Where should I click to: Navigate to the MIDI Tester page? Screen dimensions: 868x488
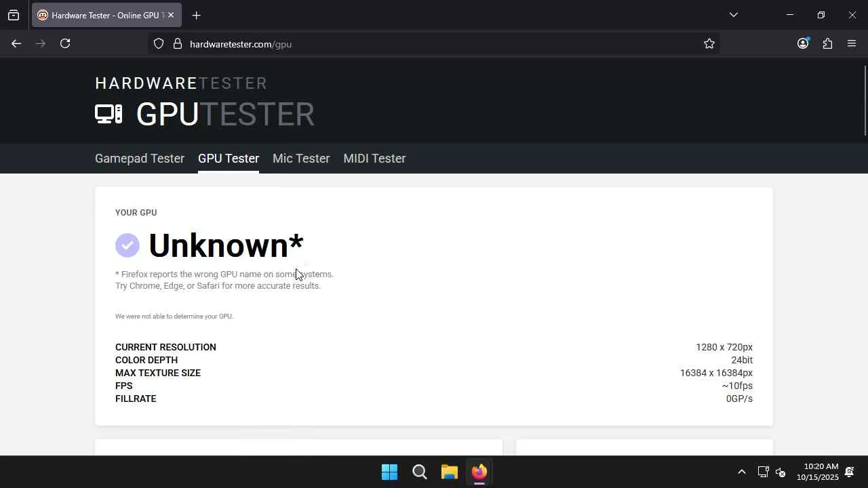coord(374,158)
